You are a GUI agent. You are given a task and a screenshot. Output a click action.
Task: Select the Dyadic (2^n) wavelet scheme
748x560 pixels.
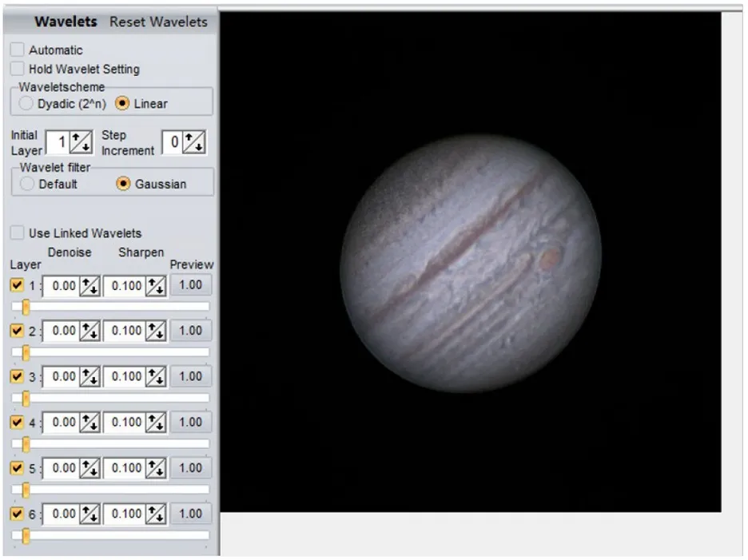coord(26,104)
